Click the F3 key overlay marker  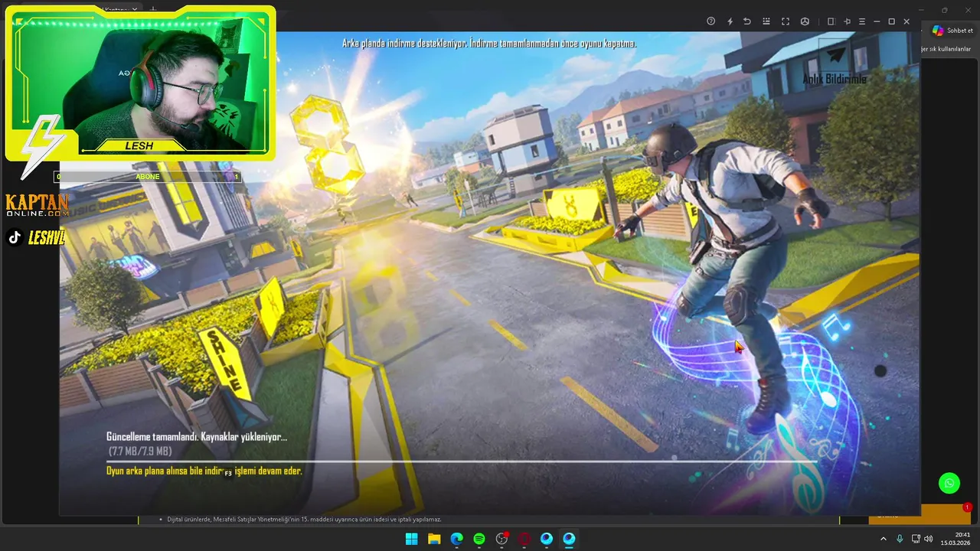point(228,473)
